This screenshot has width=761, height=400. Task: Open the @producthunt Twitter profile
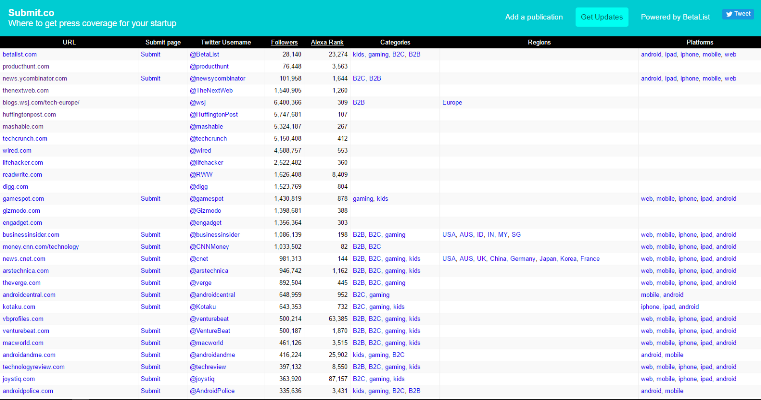coord(209,67)
